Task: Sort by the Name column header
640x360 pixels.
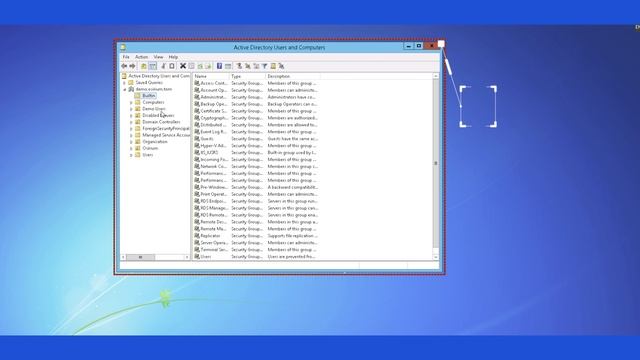Action: [211, 76]
